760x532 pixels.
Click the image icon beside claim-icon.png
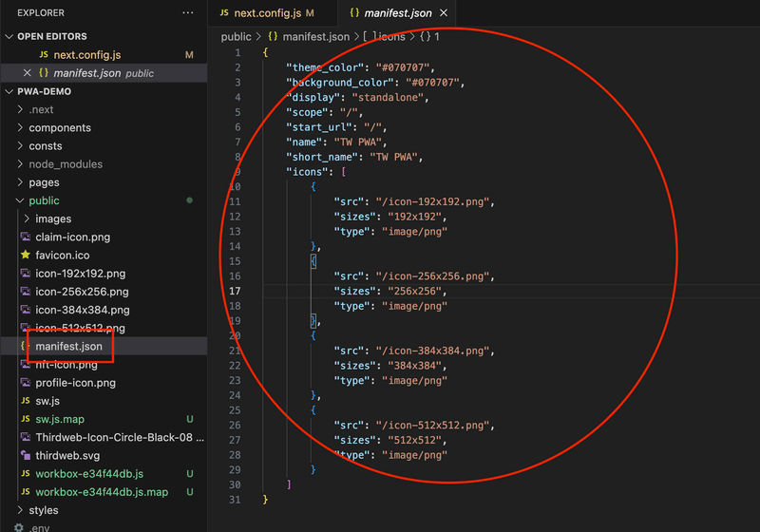[x=26, y=237]
